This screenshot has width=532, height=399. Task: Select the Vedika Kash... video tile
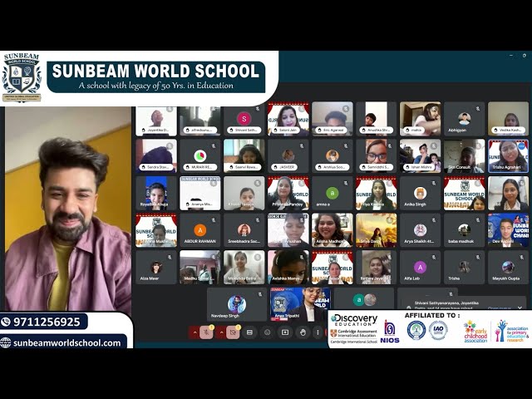508,119
